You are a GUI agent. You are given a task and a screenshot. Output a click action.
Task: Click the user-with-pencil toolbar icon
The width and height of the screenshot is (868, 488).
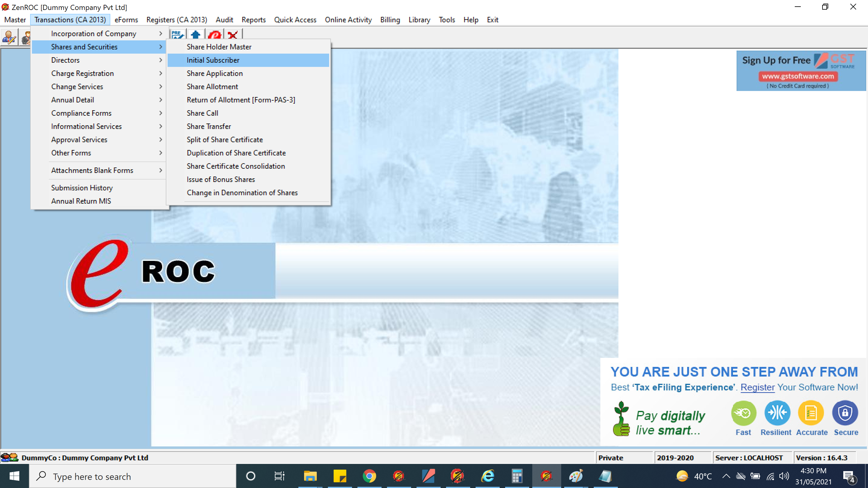click(x=9, y=37)
